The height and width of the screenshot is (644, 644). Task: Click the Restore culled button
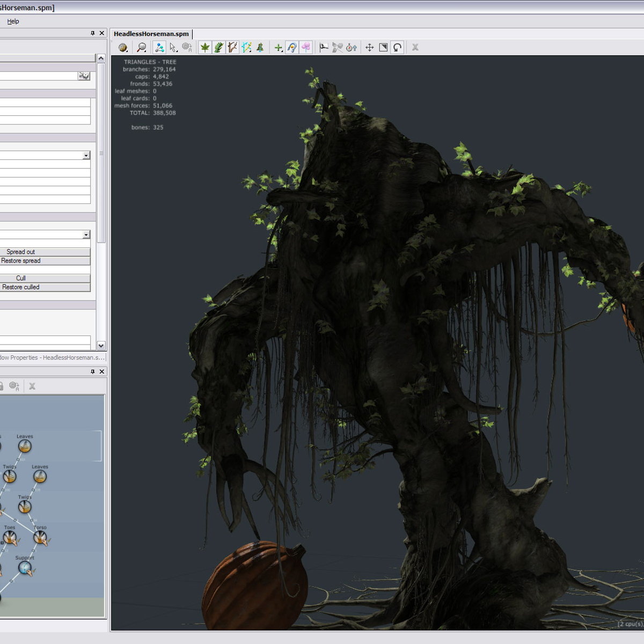(x=45, y=287)
